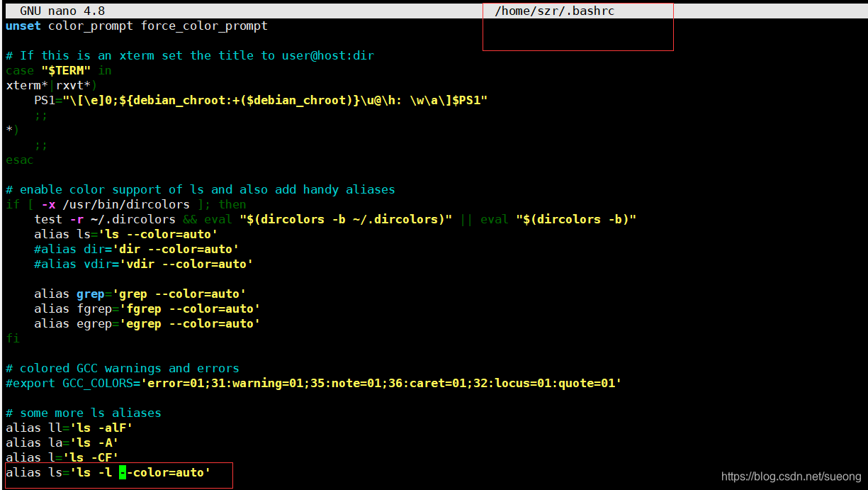
Task: Click the commented '#alias dir' line
Action: [x=137, y=249]
